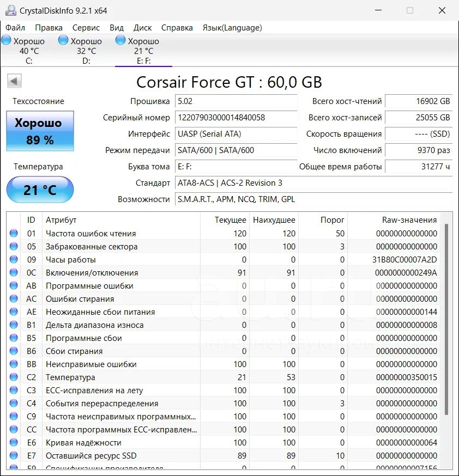459x476 pixels.
Task: Click the Порог column header
Action: point(323,220)
